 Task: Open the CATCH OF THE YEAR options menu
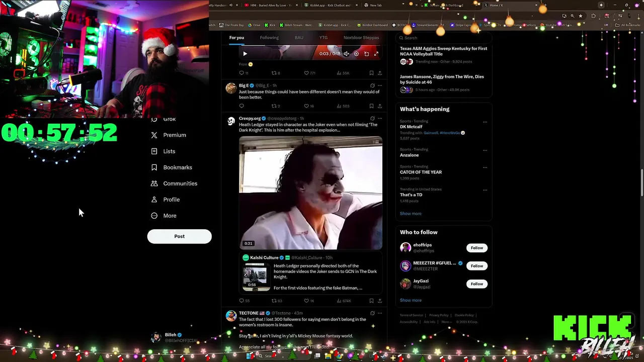point(485,167)
